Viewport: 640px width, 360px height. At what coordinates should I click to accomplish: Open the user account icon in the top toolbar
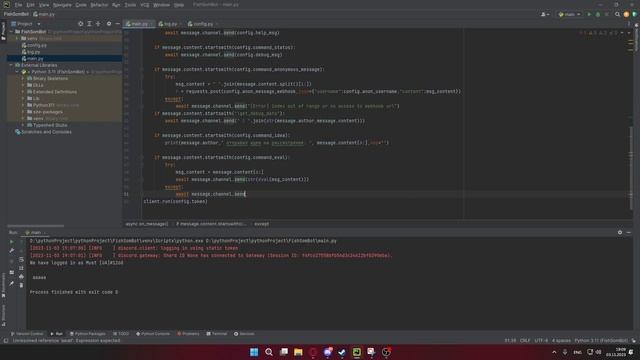544,14
